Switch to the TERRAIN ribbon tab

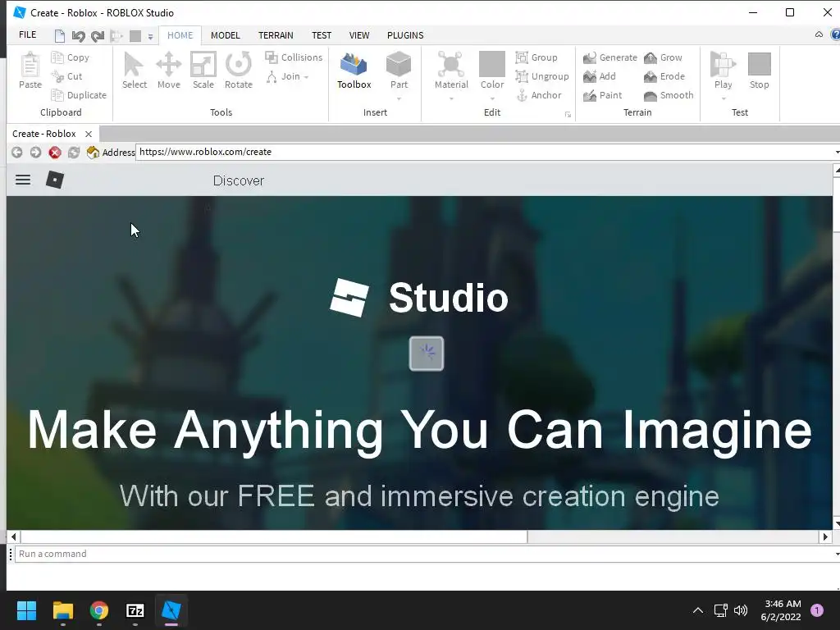click(x=276, y=35)
